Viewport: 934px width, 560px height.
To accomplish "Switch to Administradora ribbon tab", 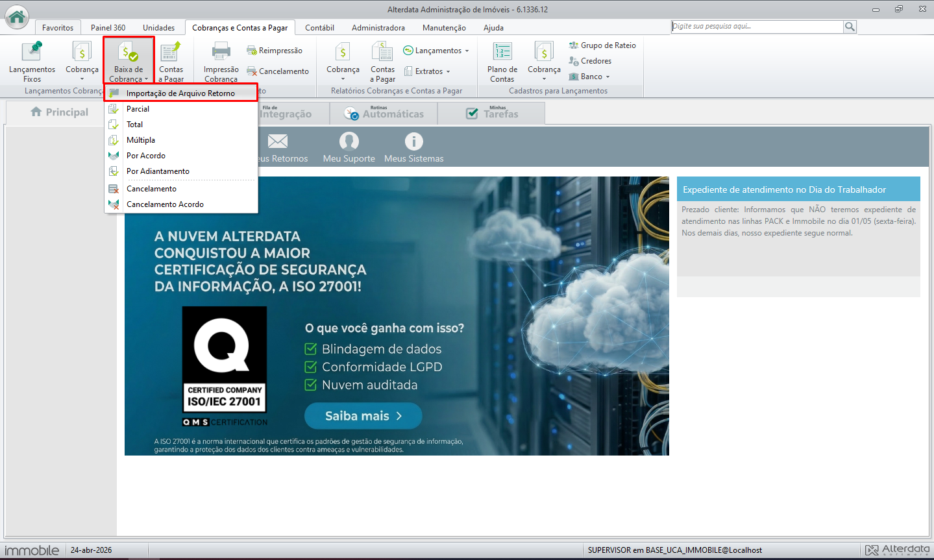I will [x=378, y=28].
